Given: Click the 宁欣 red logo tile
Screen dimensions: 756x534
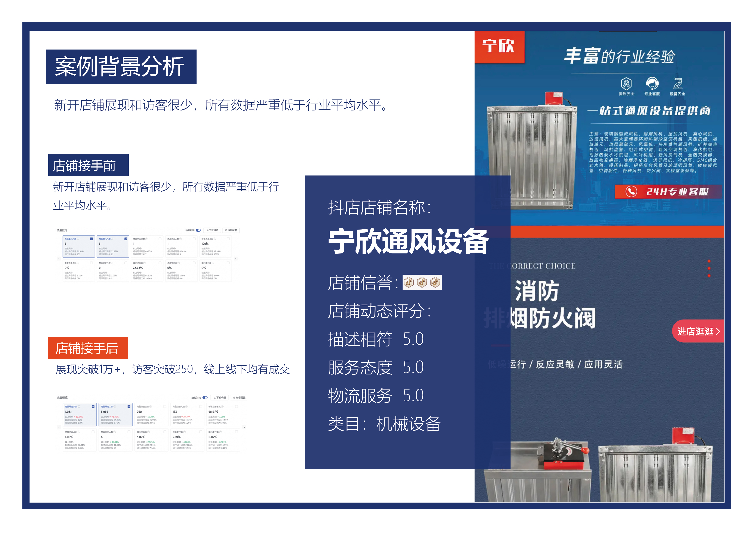Looking at the screenshot, I should (x=499, y=47).
